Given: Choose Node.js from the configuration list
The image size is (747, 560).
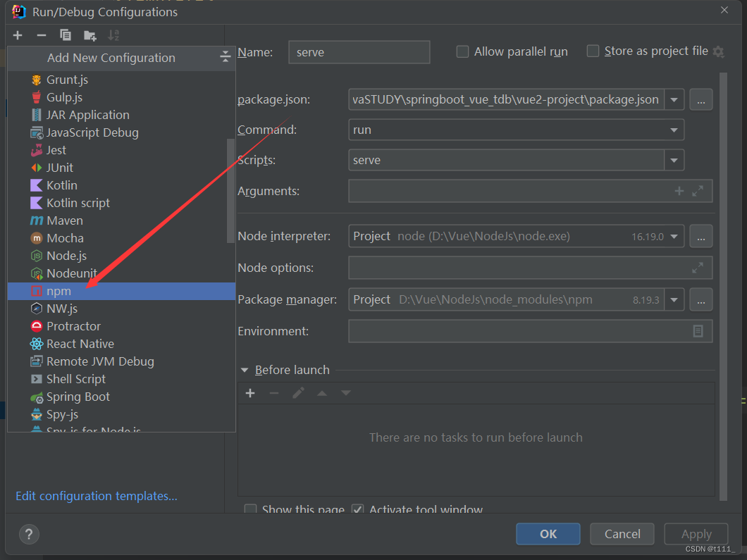Looking at the screenshot, I should 121,256.
